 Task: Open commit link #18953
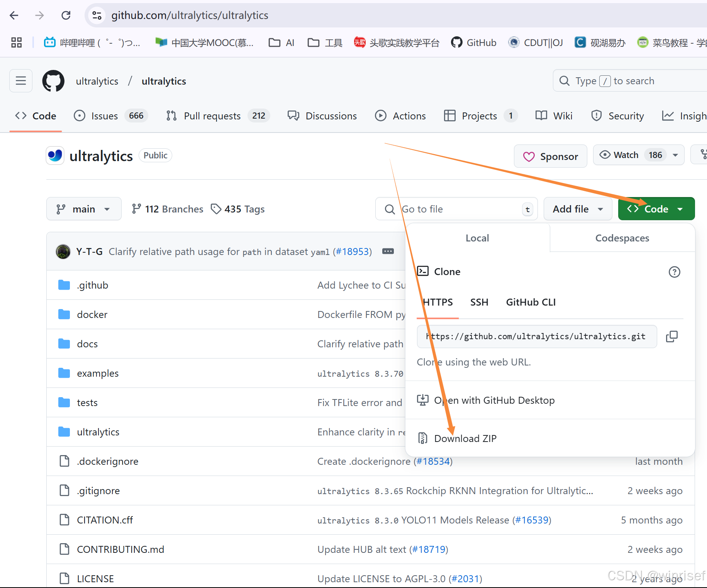pos(353,252)
